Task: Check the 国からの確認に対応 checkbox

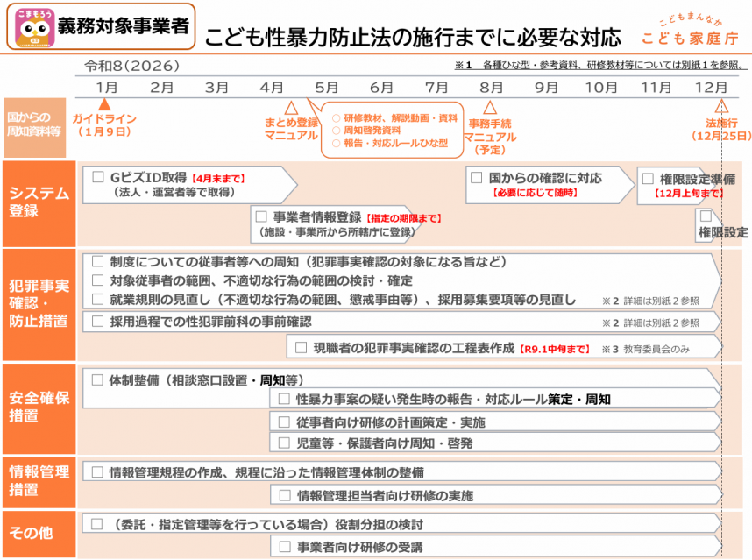Action: pos(476,177)
